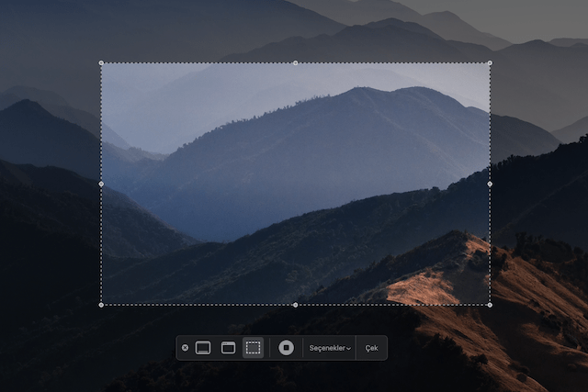Click the circular stop recording button
Image resolution: width=588 pixels, height=392 pixels.
pos(286,348)
